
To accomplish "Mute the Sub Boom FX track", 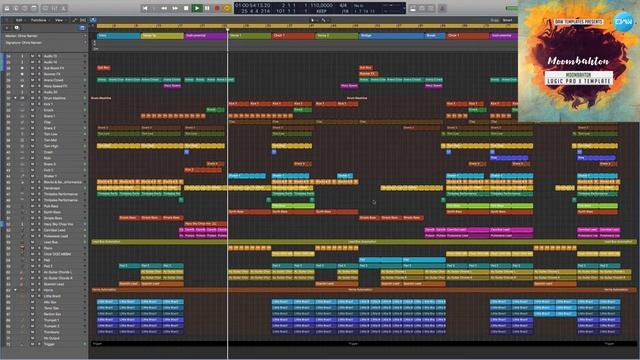I will click(x=33, y=68).
